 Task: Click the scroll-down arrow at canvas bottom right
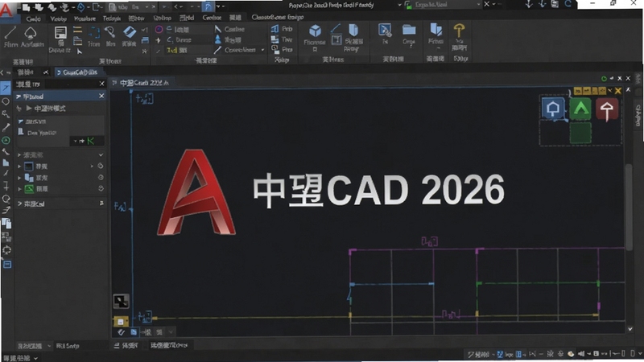[x=630, y=329]
